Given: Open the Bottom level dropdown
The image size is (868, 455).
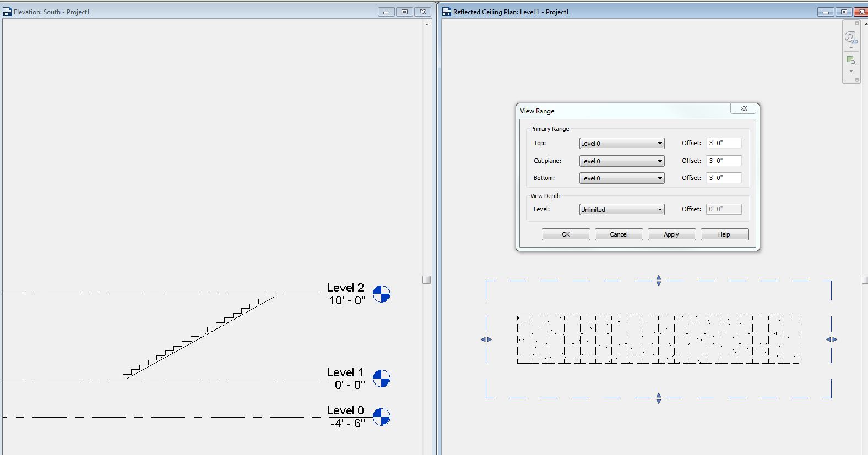Looking at the screenshot, I should [622, 178].
